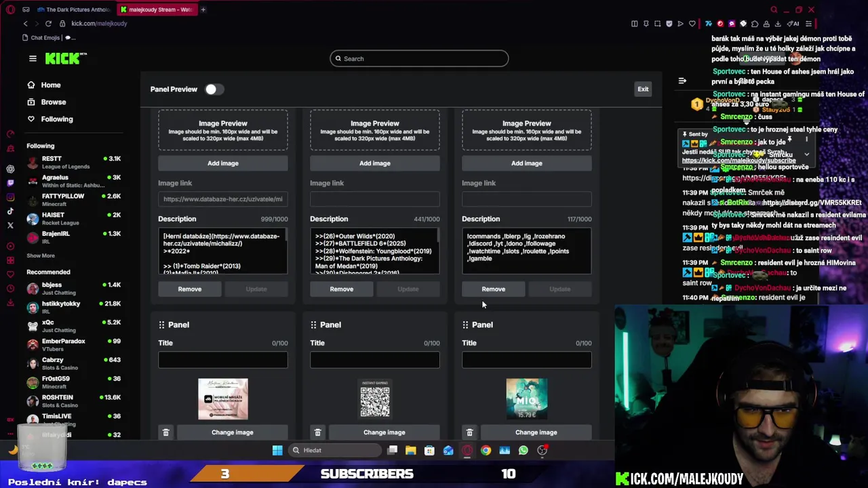Select the QR code thumbnail

coord(375,399)
